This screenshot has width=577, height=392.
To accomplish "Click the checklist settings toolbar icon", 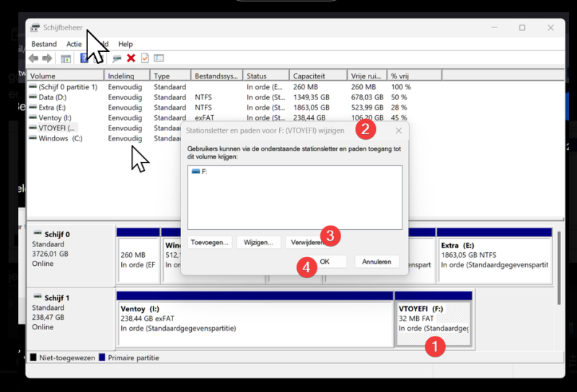I will click(x=159, y=58).
